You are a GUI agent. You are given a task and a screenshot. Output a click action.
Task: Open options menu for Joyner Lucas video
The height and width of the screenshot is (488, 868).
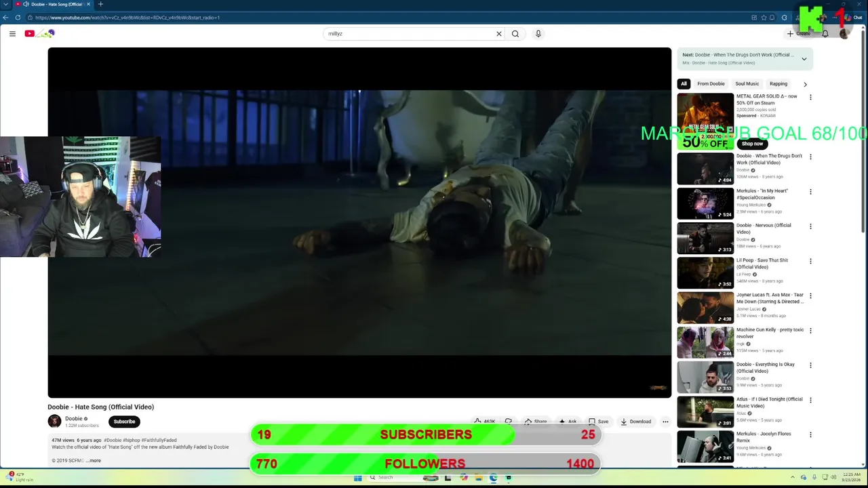pyautogui.click(x=810, y=296)
